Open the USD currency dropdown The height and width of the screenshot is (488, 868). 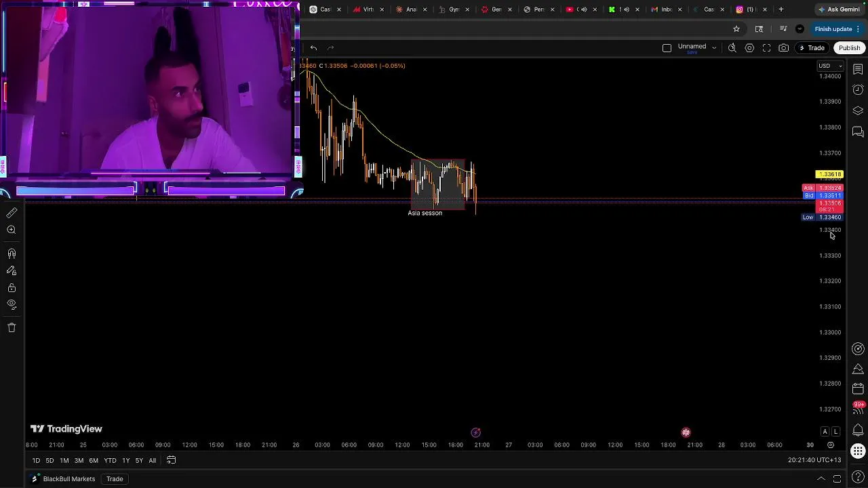(x=830, y=66)
